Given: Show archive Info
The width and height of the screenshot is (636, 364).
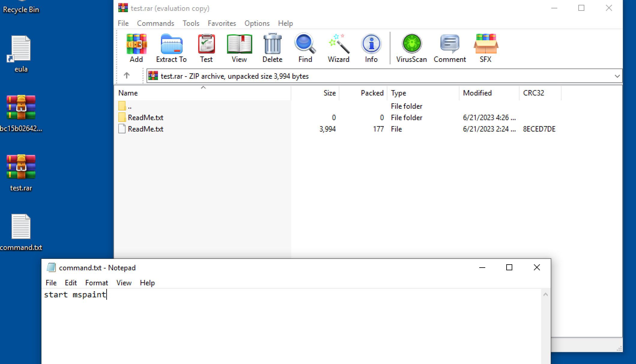Looking at the screenshot, I should 371,48.
